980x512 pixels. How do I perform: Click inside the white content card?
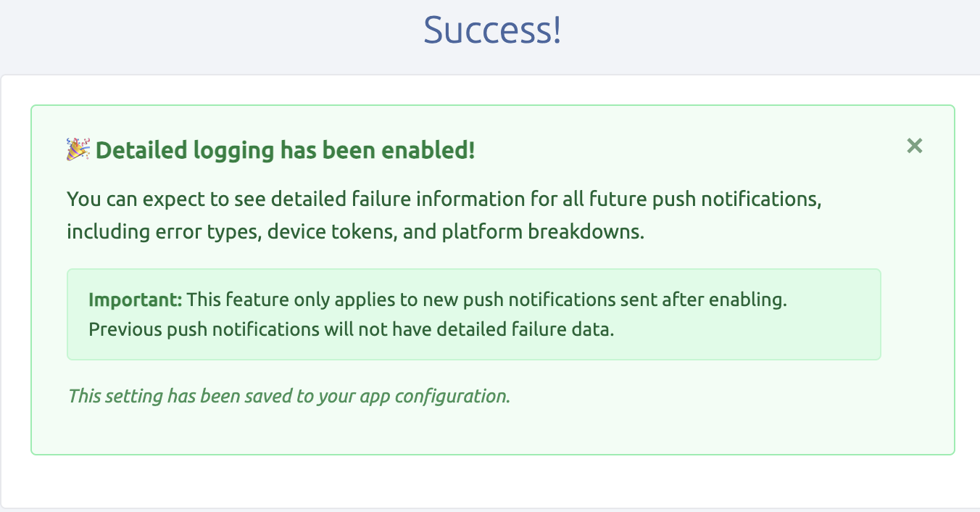click(490, 482)
